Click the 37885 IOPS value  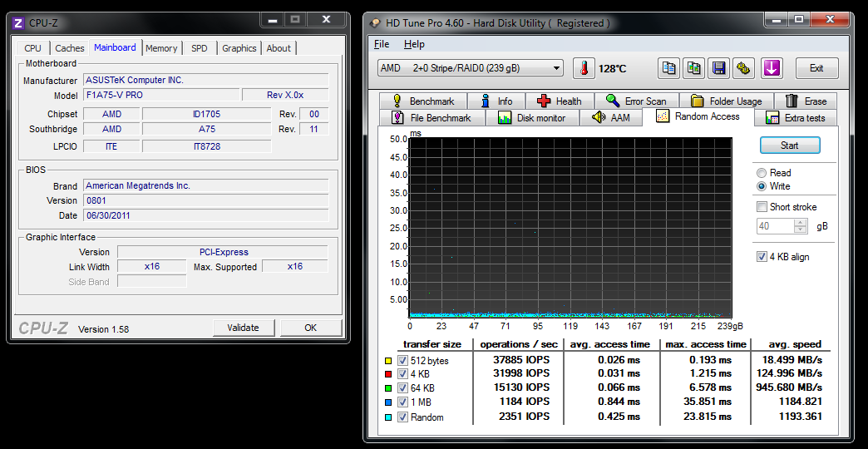(x=521, y=359)
